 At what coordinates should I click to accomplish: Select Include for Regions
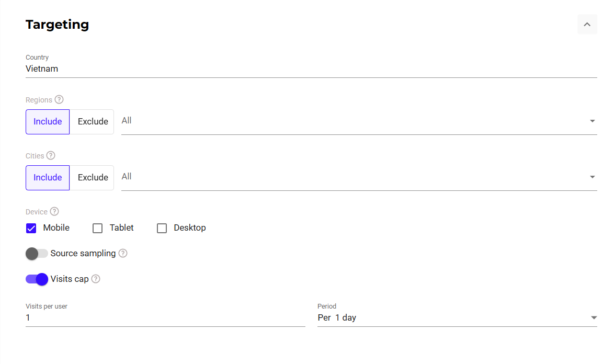48,122
